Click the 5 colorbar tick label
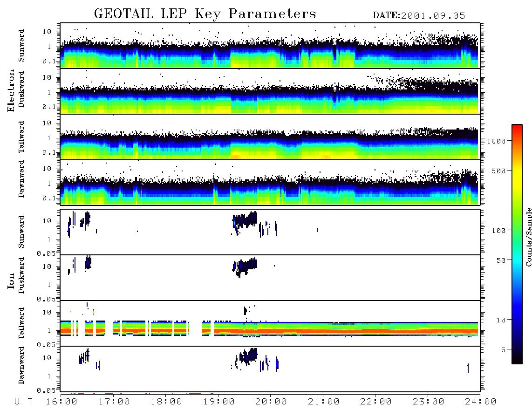 504,349
